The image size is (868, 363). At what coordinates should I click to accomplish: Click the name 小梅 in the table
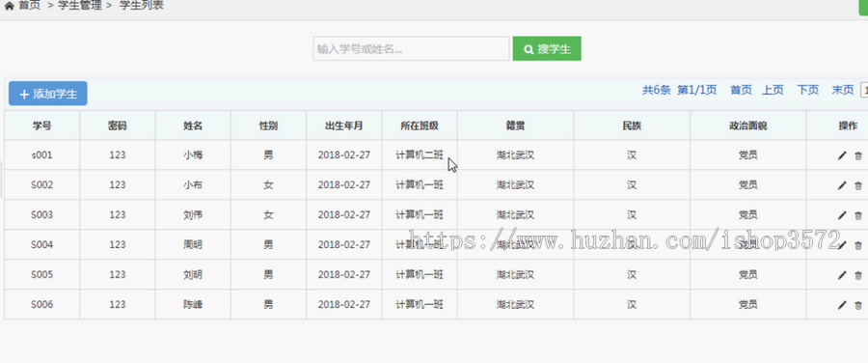coord(193,155)
